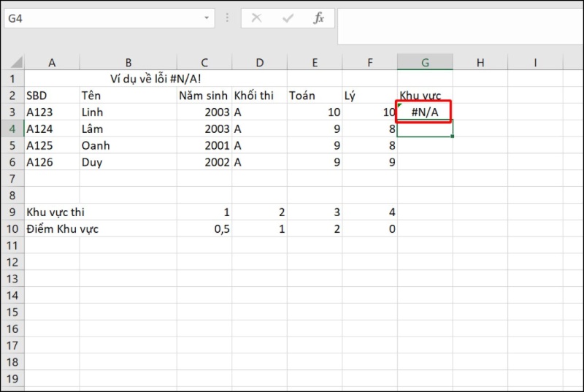Image resolution: width=584 pixels, height=392 pixels.
Task: Select cell G3 containing the #N/A error
Action: point(424,112)
